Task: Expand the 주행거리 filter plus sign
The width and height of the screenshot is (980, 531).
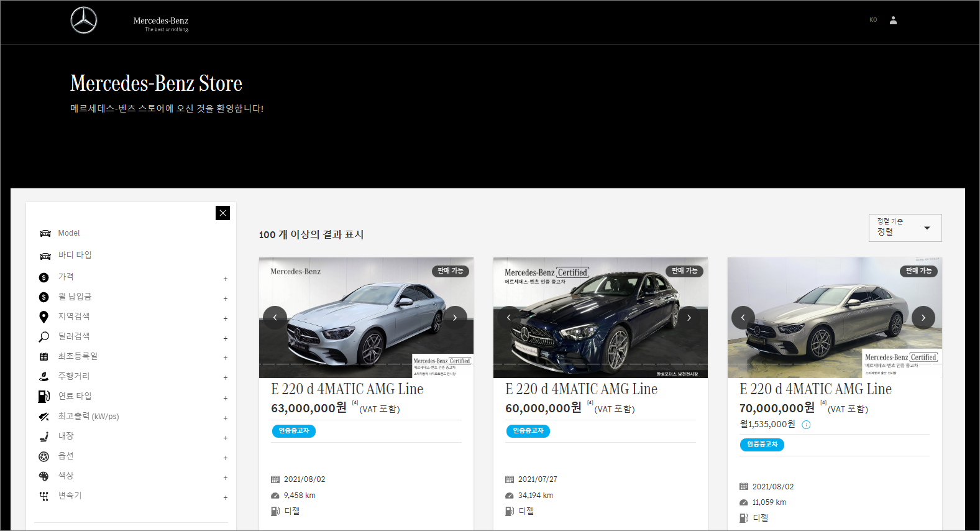Action: point(226,377)
